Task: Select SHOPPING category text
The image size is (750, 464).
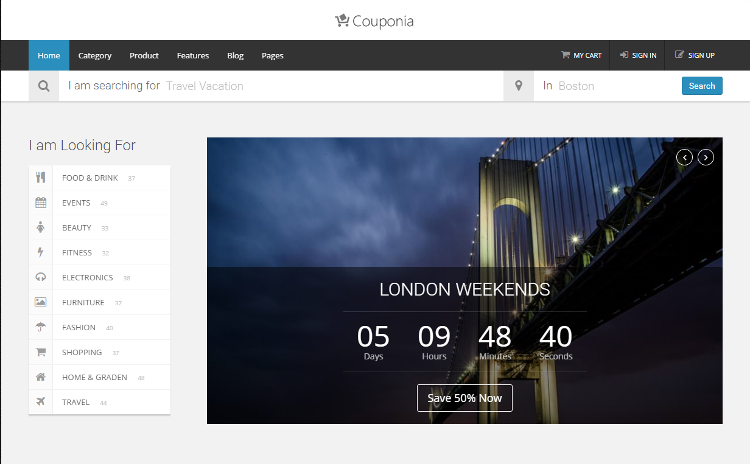Action: 82,352
